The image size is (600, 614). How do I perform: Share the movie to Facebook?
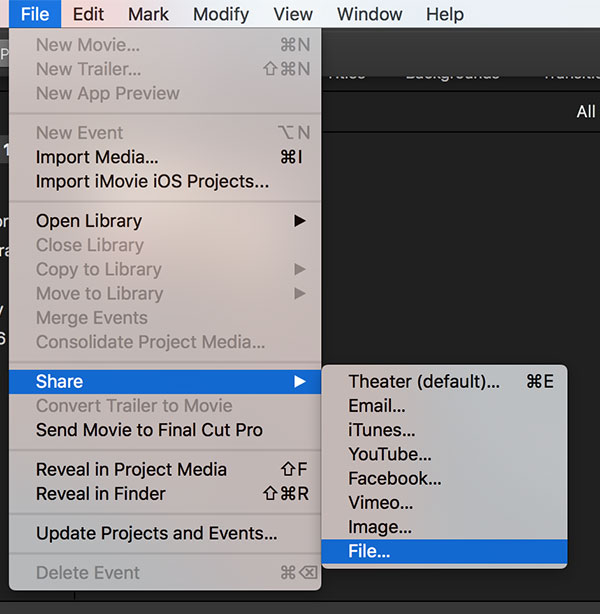coord(394,478)
